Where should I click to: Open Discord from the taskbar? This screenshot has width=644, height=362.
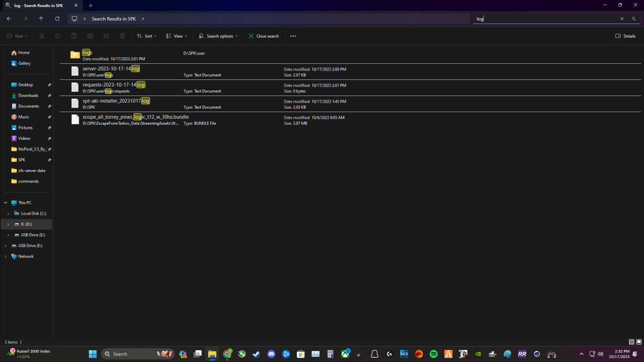[272, 354]
